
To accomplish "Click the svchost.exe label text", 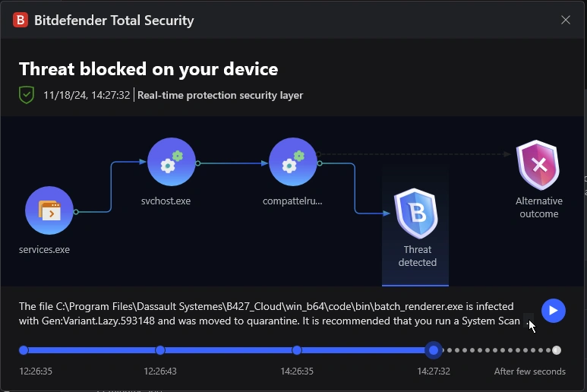I will tap(166, 201).
